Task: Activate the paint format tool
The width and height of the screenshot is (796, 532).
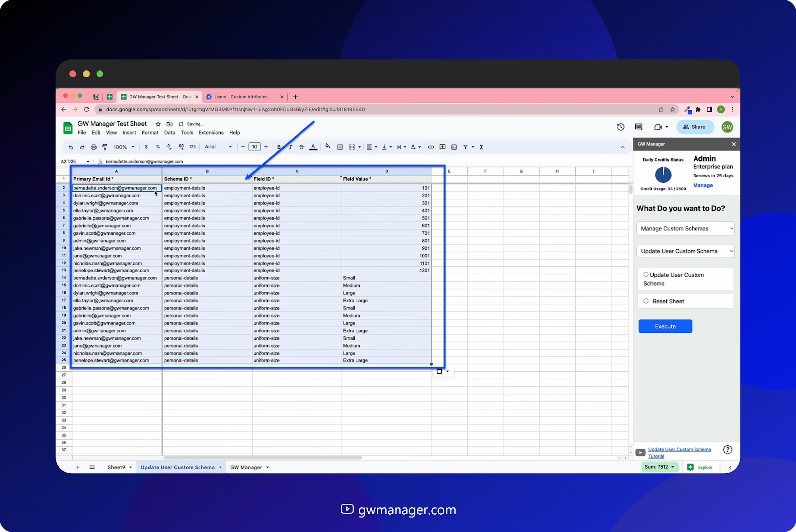Action: pos(104,147)
